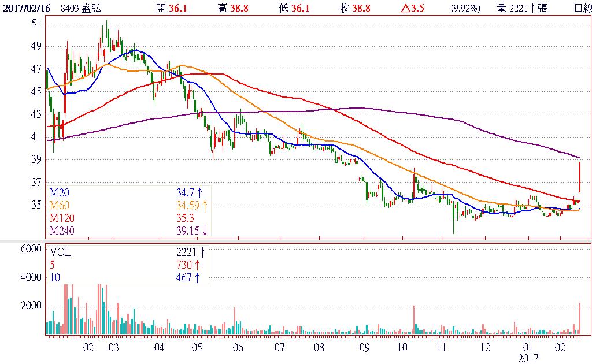Click the 51 label on price axis
This screenshot has height=364, width=592.
(36, 24)
